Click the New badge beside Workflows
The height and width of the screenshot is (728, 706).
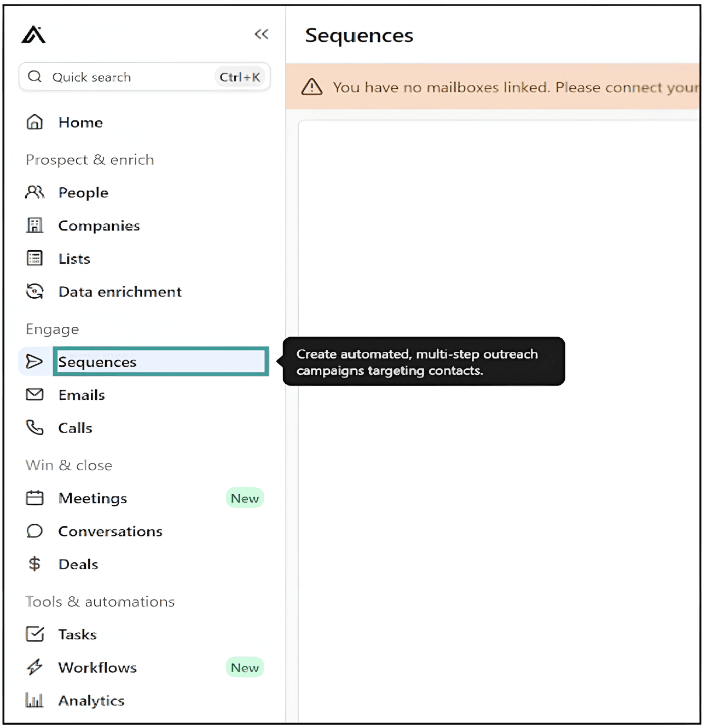coord(245,667)
